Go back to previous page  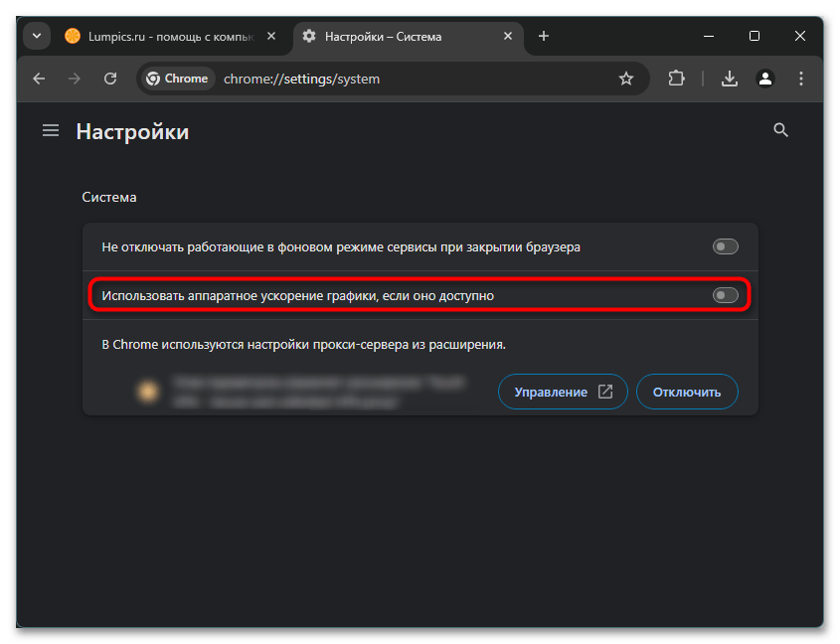(39, 79)
